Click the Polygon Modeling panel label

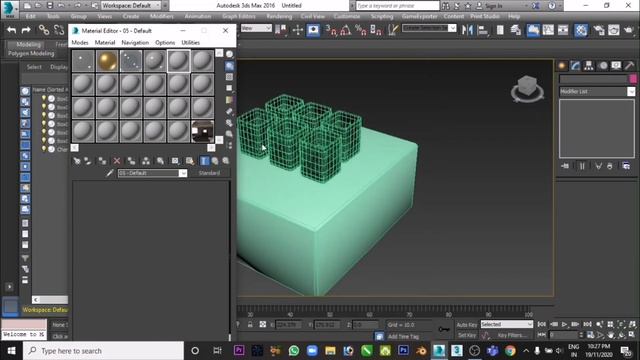pos(31,53)
